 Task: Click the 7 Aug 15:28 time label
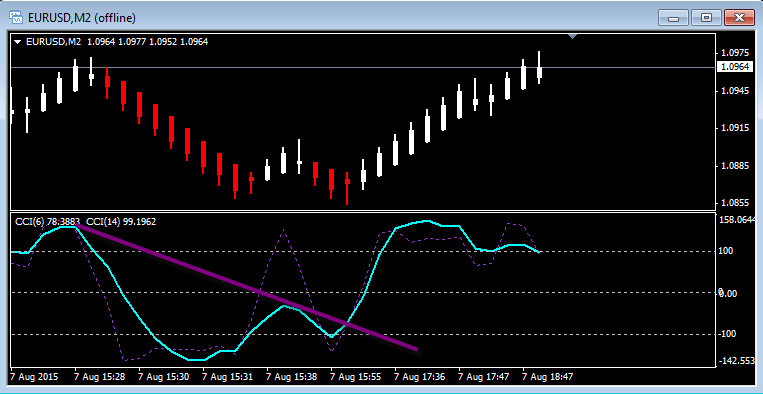pyautogui.click(x=100, y=377)
